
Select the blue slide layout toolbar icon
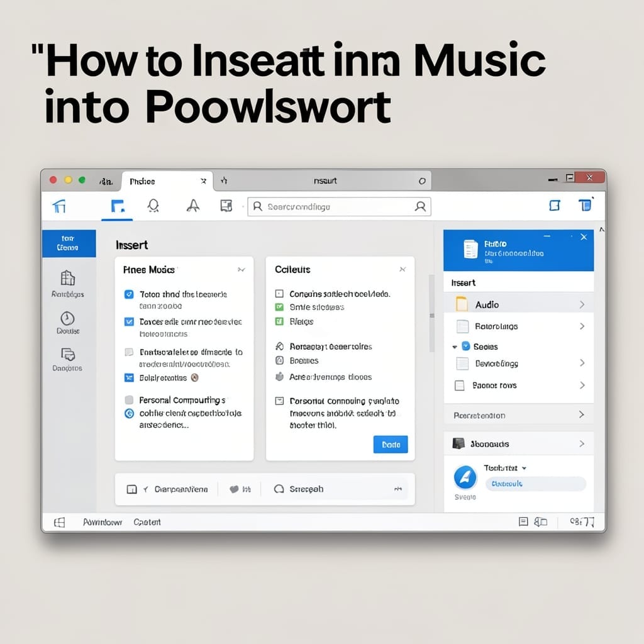coord(118,206)
